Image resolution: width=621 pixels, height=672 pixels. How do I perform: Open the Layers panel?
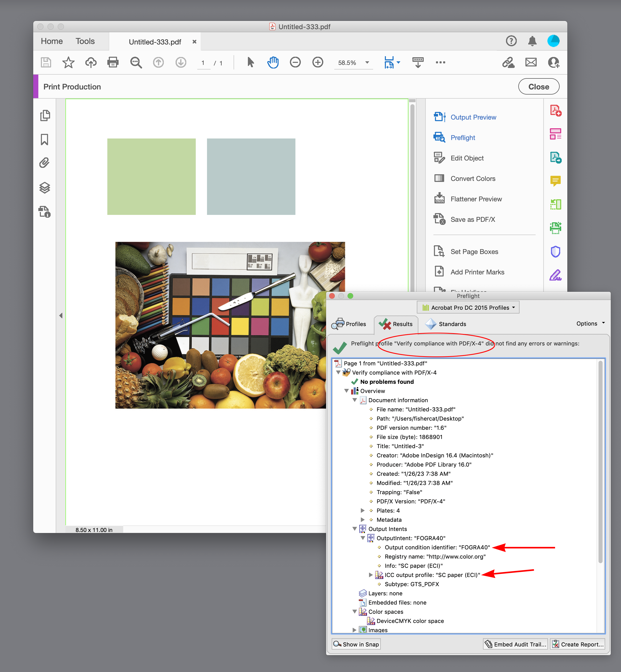tap(45, 188)
